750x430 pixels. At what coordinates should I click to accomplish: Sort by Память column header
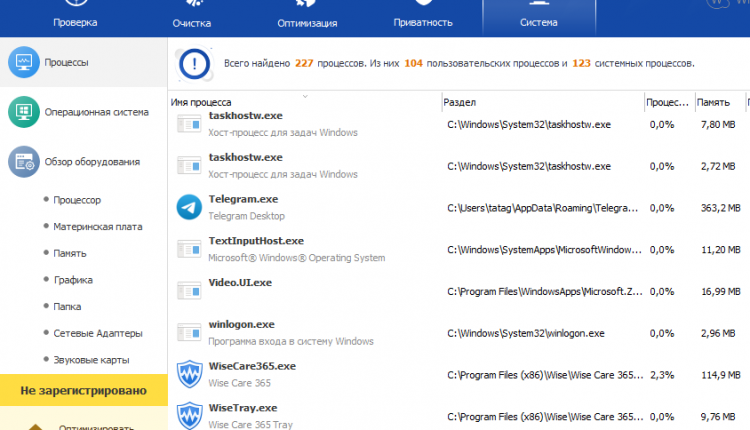coord(713,102)
